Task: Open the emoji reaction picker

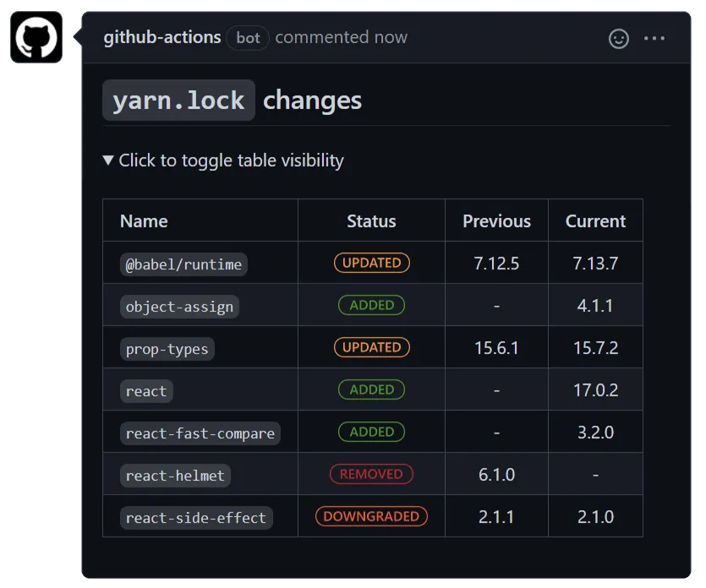Action: (x=619, y=39)
